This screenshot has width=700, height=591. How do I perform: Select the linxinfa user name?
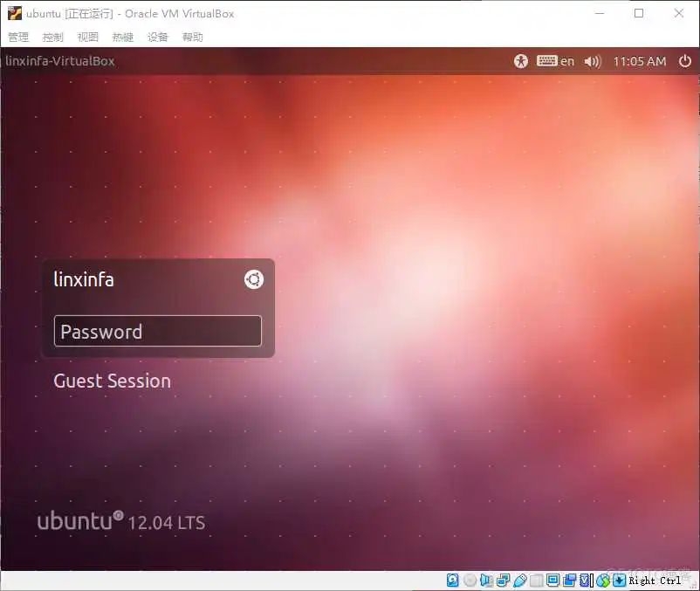(x=84, y=279)
